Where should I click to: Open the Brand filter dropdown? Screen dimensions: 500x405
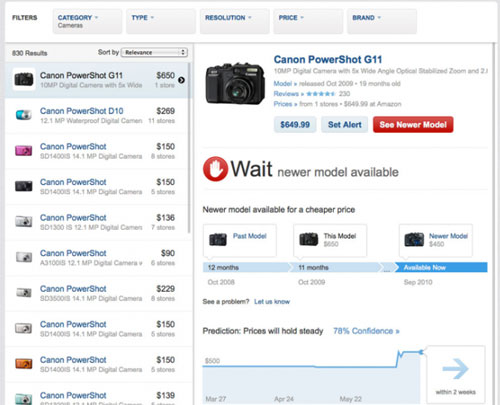[382, 21]
